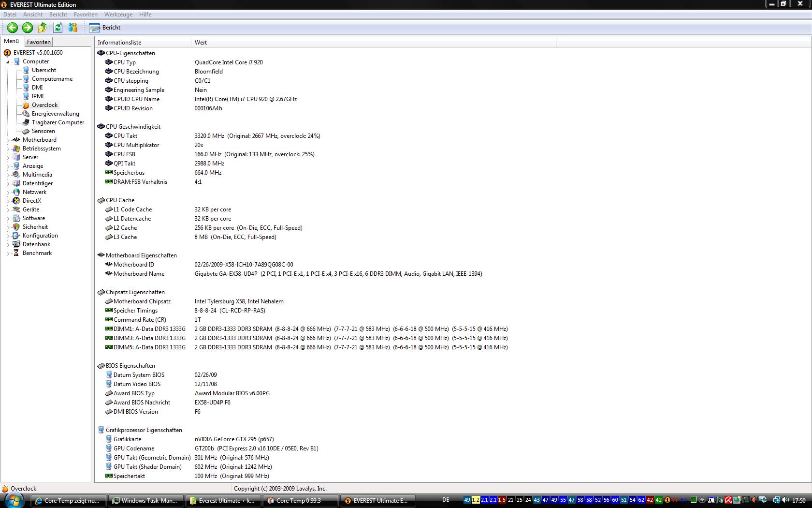Select Tragbarer Computer in the tree
The image size is (812, 508).
[x=58, y=122]
